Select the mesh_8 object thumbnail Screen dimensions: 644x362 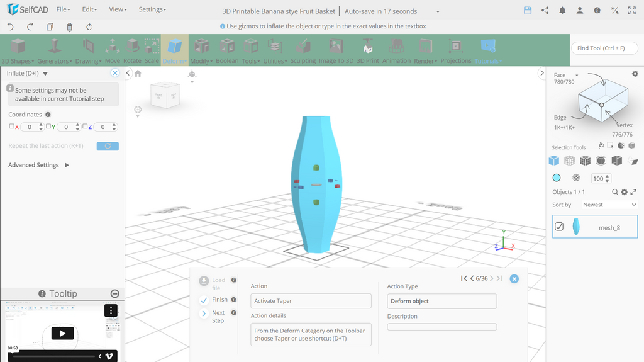[x=576, y=227]
